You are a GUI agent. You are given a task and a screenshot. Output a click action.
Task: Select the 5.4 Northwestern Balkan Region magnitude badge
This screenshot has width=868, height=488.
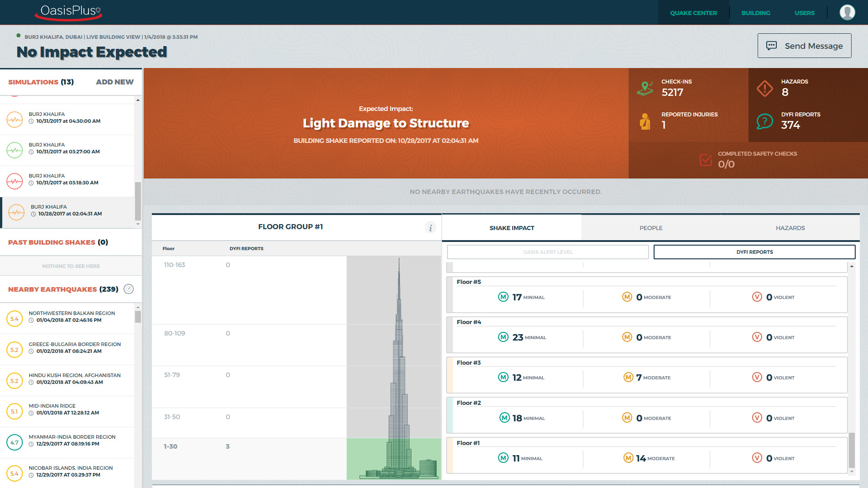click(15, 319)
